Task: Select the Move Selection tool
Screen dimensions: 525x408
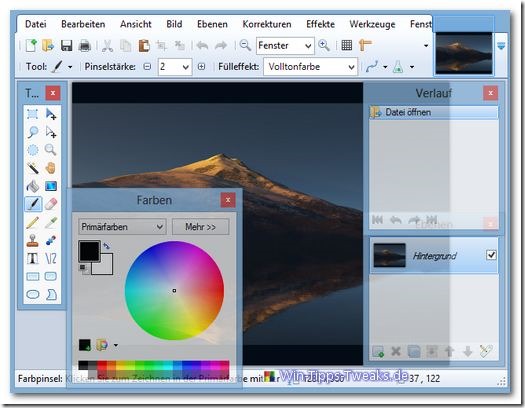Action: 51,132
